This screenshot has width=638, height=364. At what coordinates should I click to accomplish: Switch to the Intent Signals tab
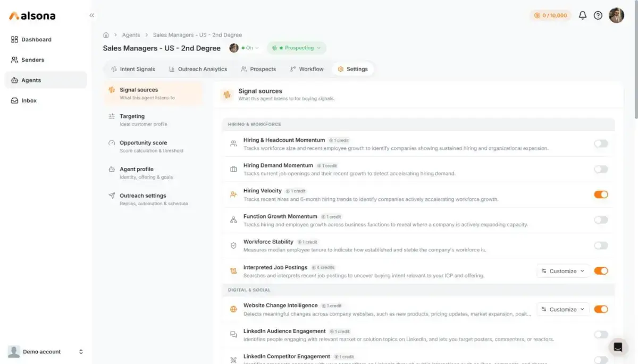(133, 69)
